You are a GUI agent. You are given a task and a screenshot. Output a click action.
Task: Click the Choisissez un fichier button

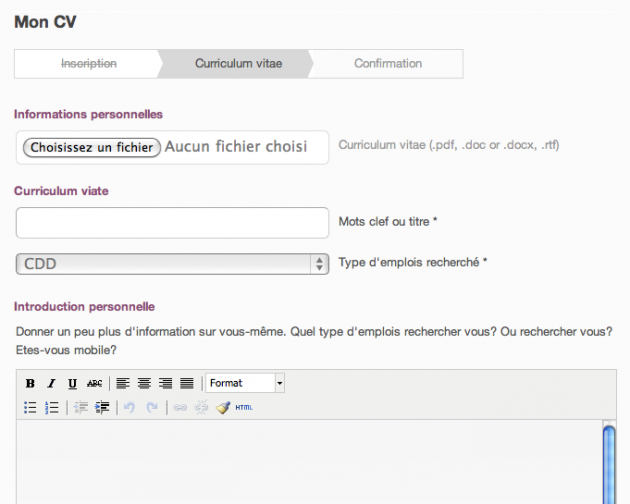tap(92, 148)
